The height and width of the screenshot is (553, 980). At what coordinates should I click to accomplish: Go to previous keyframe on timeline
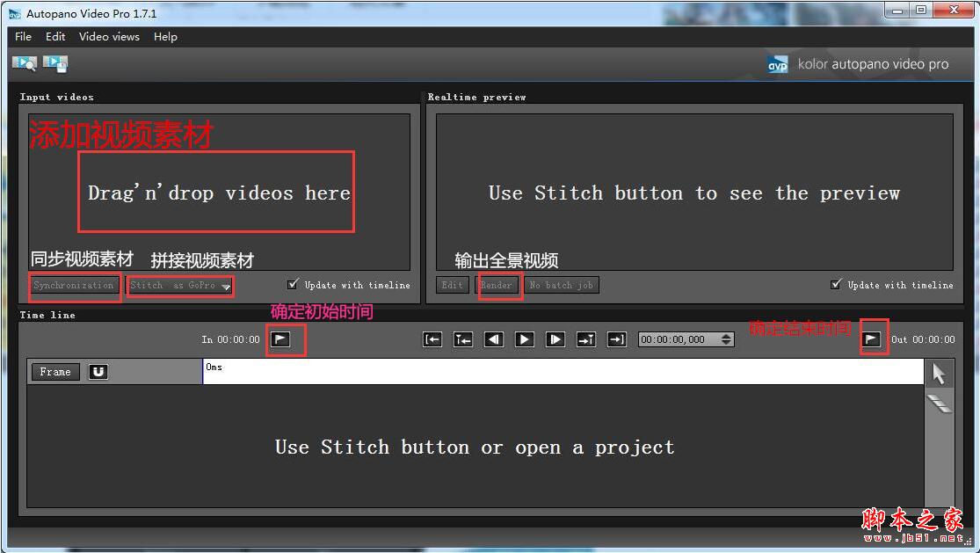click(463, 339)
